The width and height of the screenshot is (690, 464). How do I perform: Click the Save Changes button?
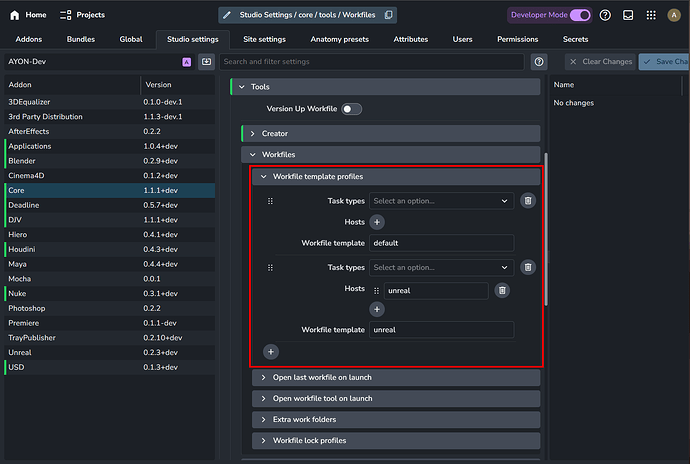click(x=664, y=62)
